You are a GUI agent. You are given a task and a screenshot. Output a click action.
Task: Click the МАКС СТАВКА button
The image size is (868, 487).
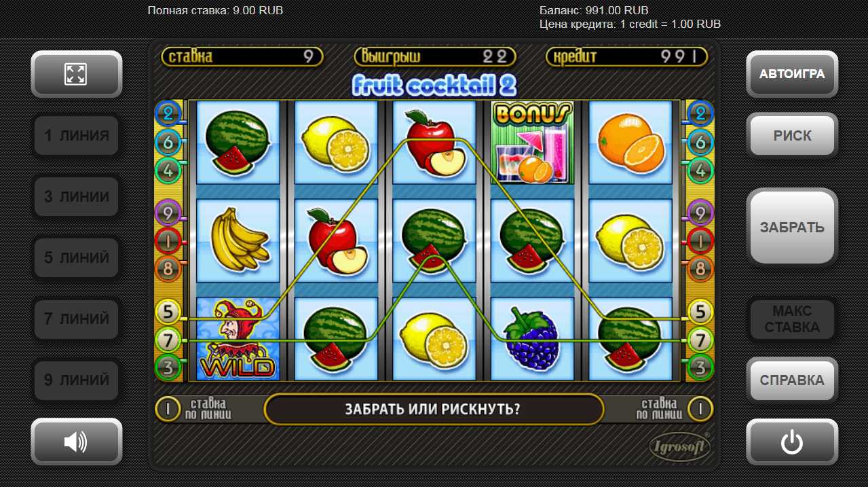pos(792,319)
